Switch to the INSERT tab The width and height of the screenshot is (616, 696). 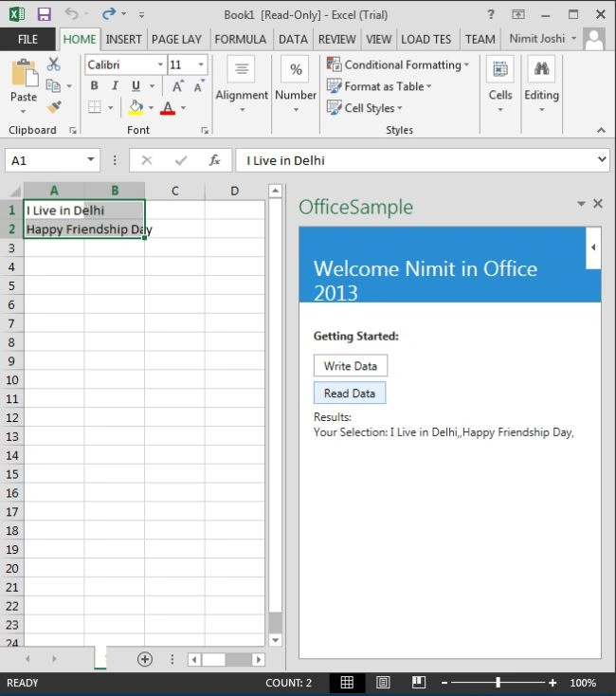[123, 40]
